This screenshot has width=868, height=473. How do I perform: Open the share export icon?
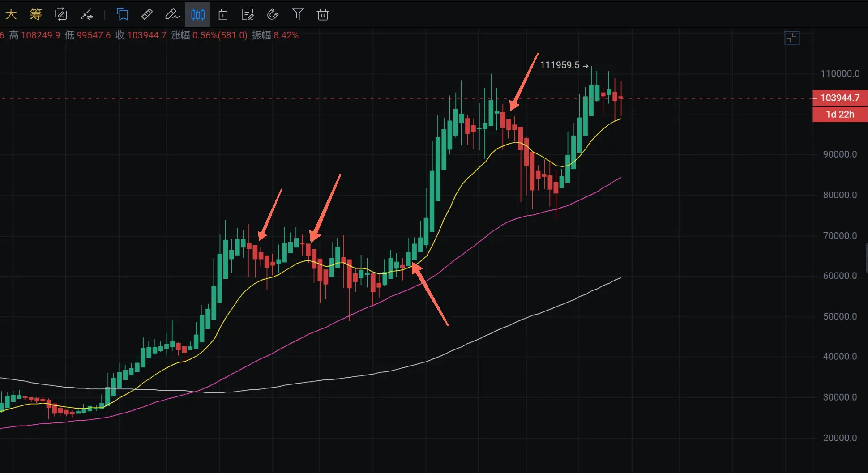point(223,14)
